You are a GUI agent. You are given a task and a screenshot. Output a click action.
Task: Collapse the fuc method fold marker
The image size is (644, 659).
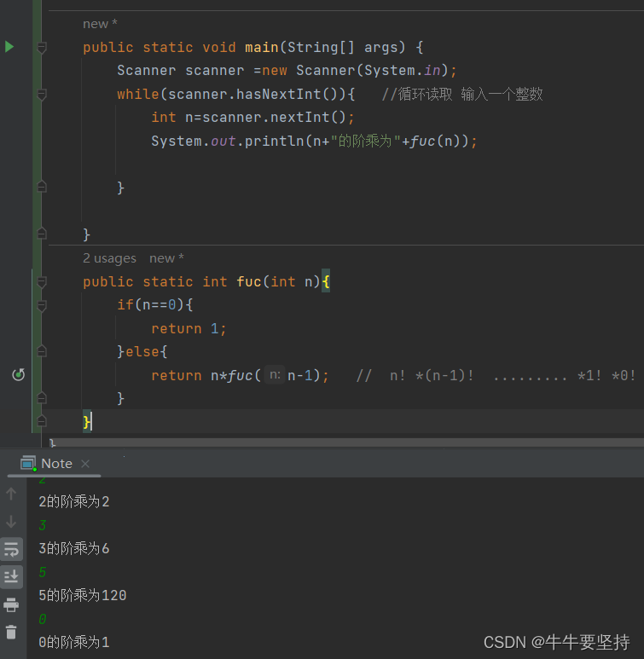42,282
